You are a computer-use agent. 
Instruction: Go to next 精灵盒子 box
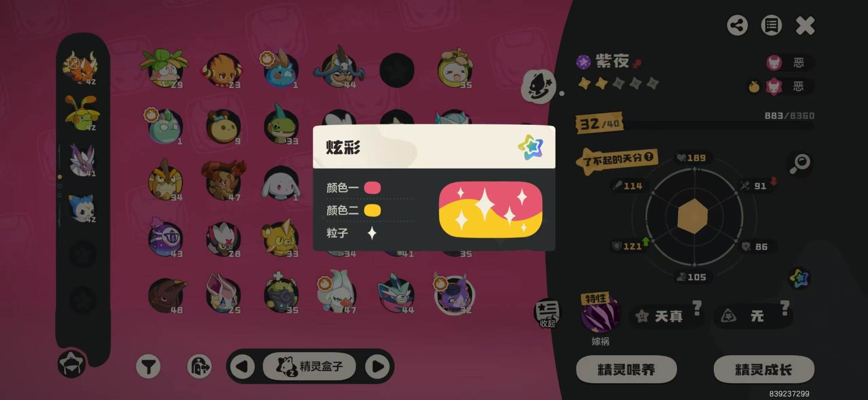coord(378,366)
